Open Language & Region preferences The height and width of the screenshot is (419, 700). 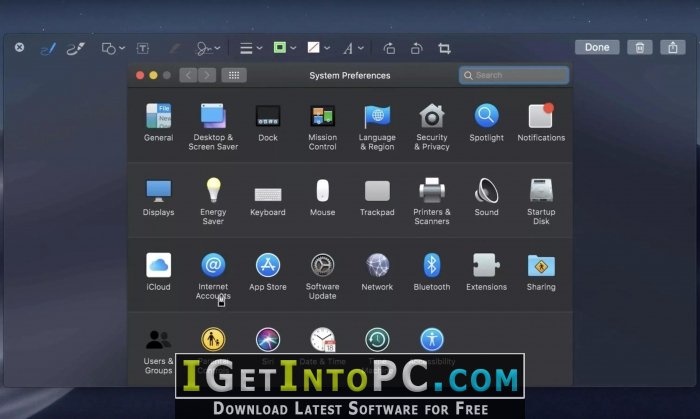pos(377,127)
